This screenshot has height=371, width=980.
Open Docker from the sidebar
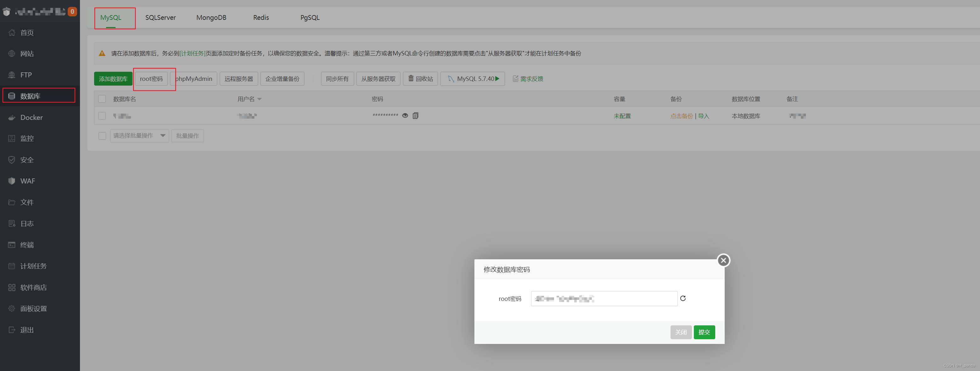(x=31, y=117)
